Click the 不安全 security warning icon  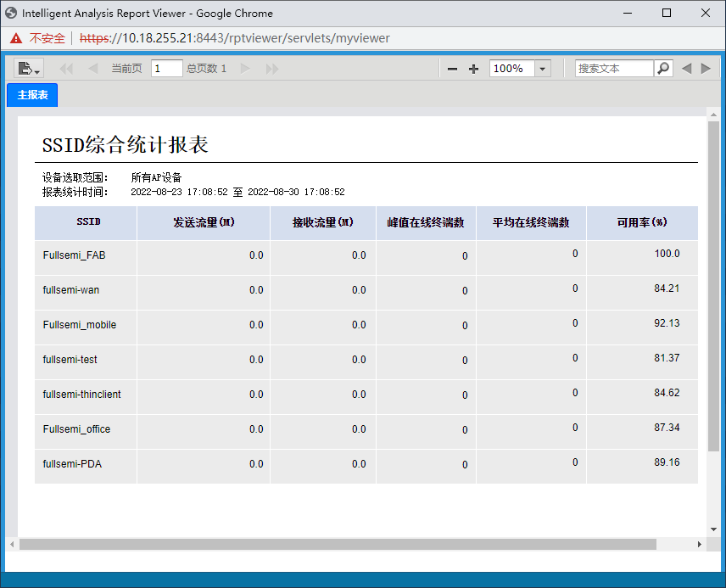pyautogui.click(x=16, y=38)
